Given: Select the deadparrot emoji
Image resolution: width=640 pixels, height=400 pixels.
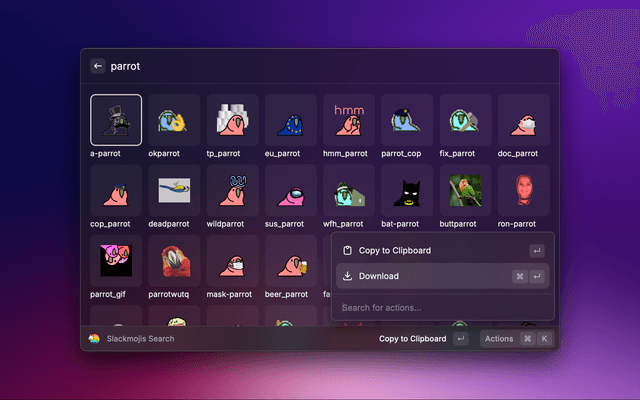Looking at the screenshot, I should (174, 190).
